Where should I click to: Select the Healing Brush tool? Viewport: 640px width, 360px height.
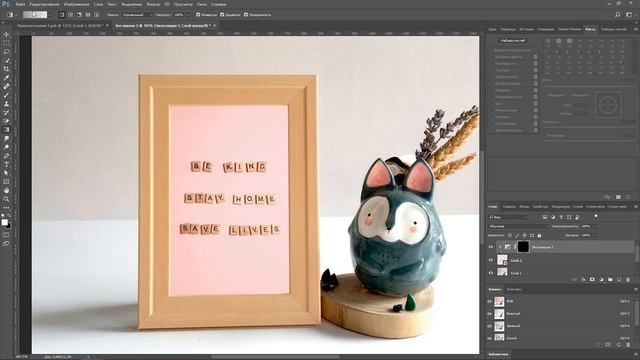point(6,87)
